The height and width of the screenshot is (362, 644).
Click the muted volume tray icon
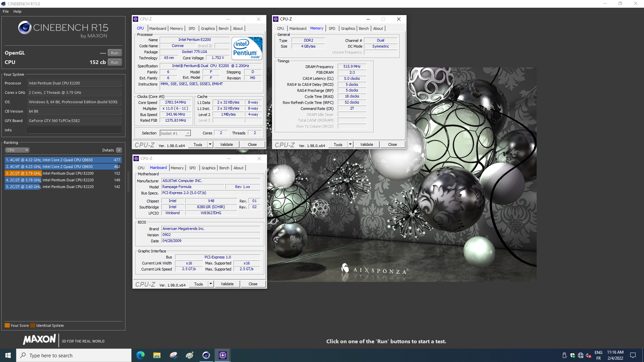(x=589, y=356)
